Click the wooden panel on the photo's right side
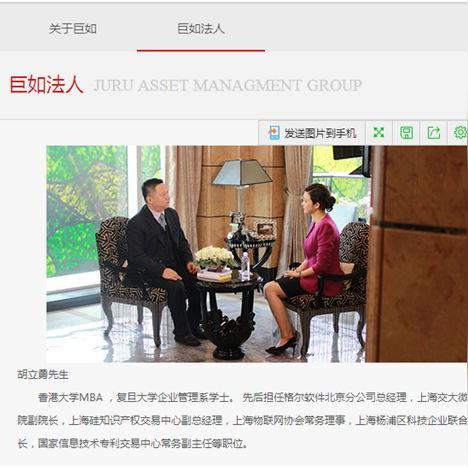The width and height of the screenshot is (468, 468). tap(417, 254)
